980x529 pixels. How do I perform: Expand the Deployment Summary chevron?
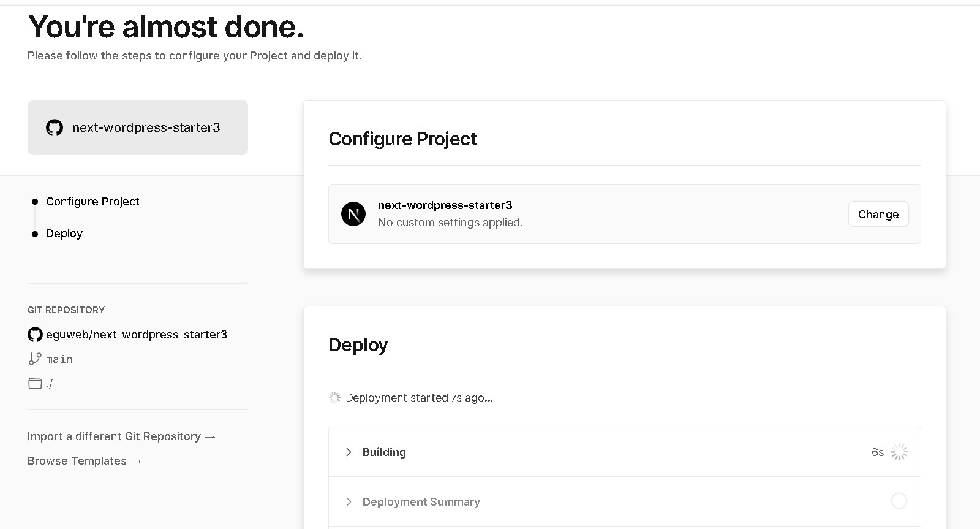(349, 501)
